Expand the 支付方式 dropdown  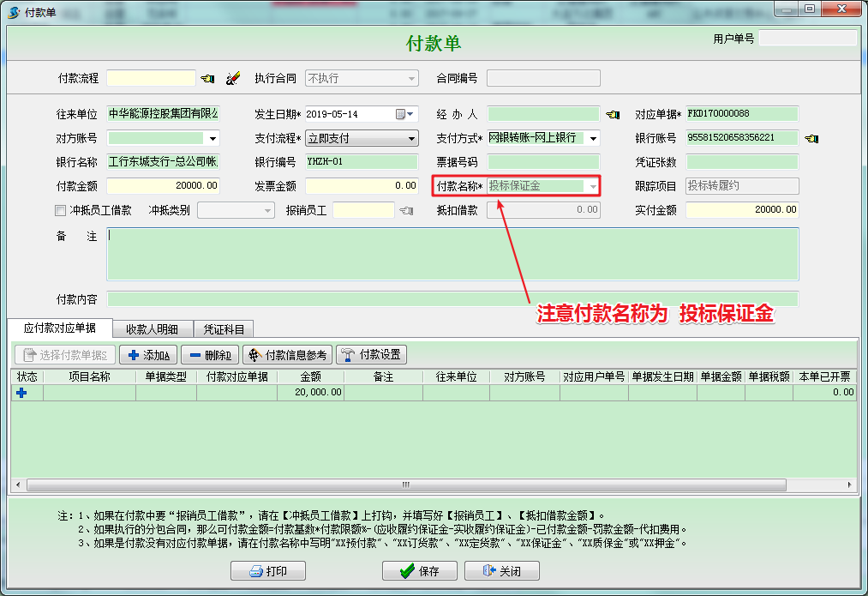[592, 138]
